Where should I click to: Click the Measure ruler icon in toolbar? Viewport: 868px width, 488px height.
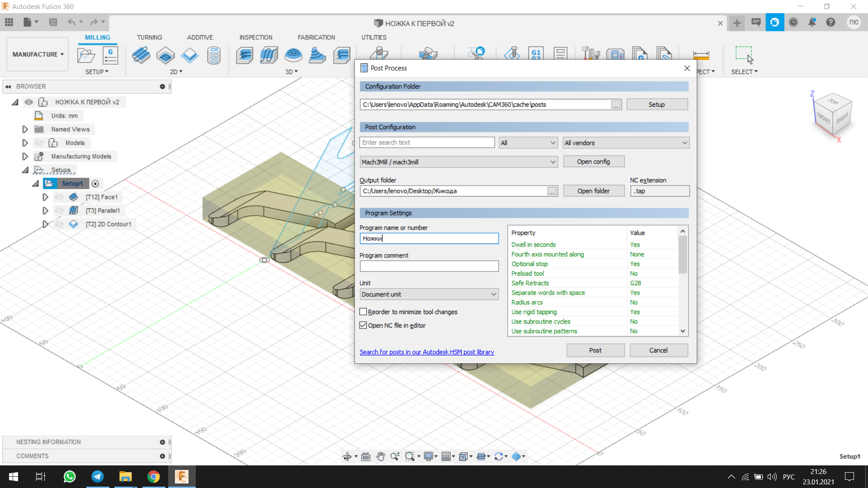pos(701,55)
